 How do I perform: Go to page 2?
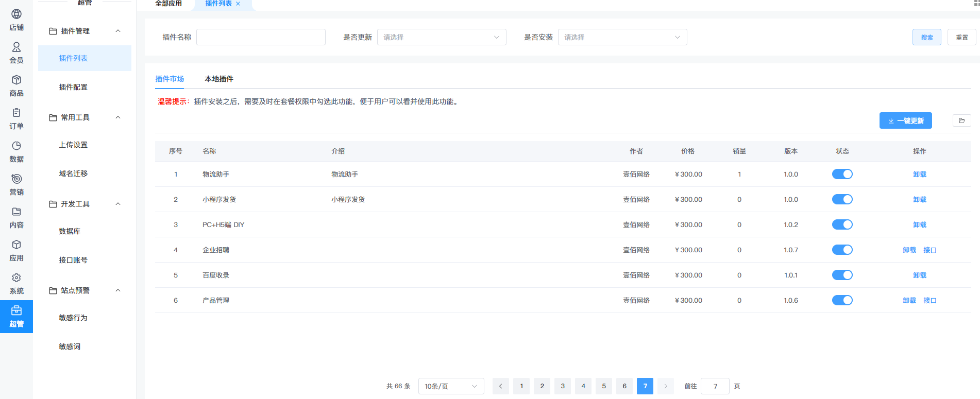(542, 386)
